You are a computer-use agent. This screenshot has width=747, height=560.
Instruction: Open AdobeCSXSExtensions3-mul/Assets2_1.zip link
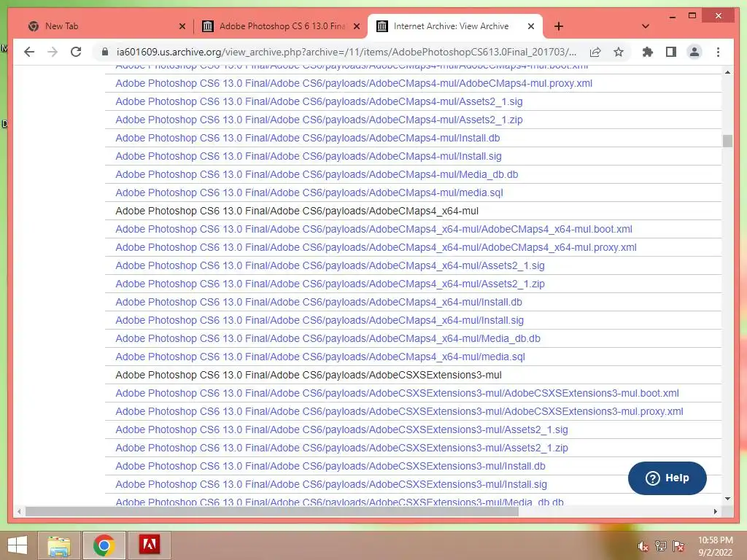(341, 448)
